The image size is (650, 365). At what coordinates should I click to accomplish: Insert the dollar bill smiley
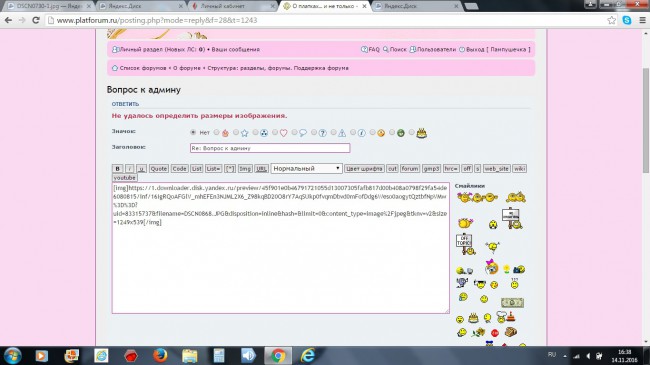pos(512,302)
